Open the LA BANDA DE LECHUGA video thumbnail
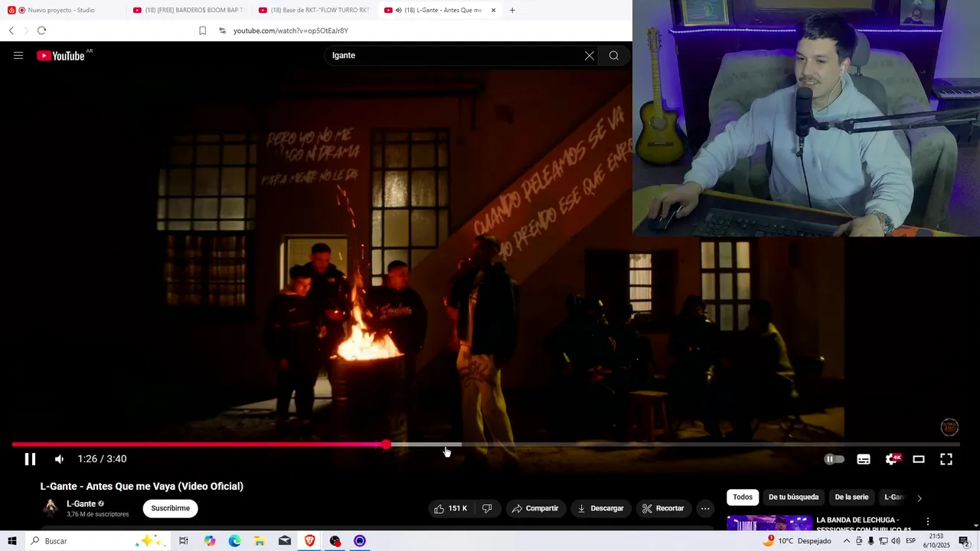 point(769,523)
